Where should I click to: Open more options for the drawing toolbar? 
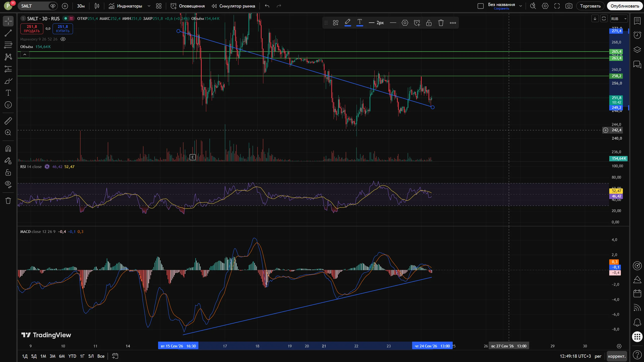tap(453, 23)
